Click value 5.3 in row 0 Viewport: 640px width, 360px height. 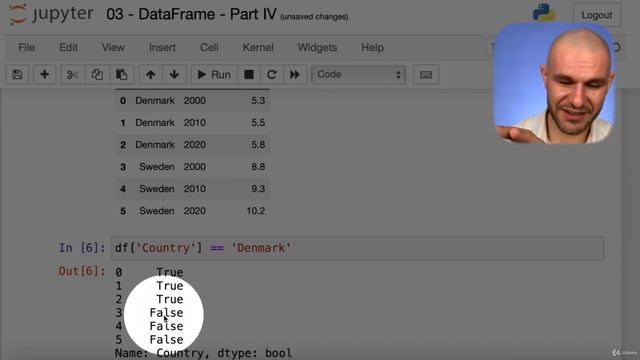(x=258, y=100)
